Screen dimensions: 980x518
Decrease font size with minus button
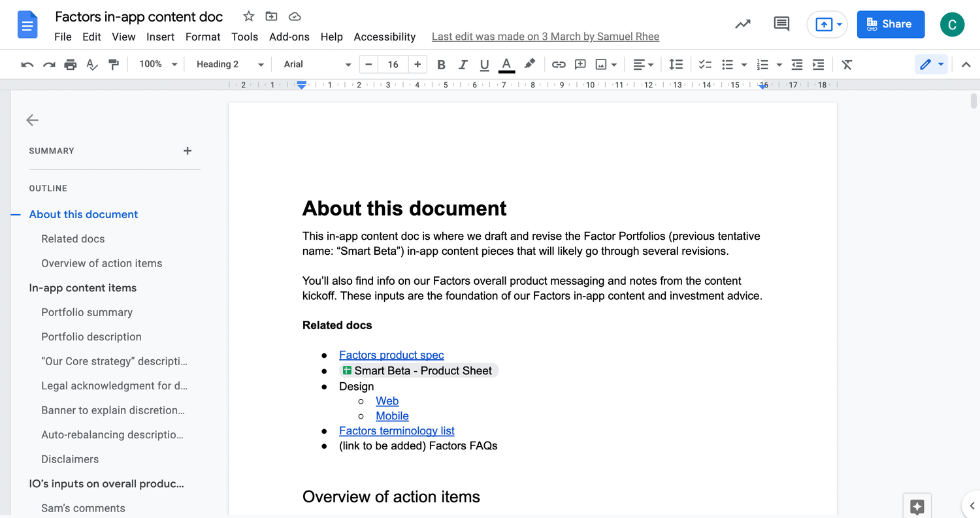coord(368,64)
